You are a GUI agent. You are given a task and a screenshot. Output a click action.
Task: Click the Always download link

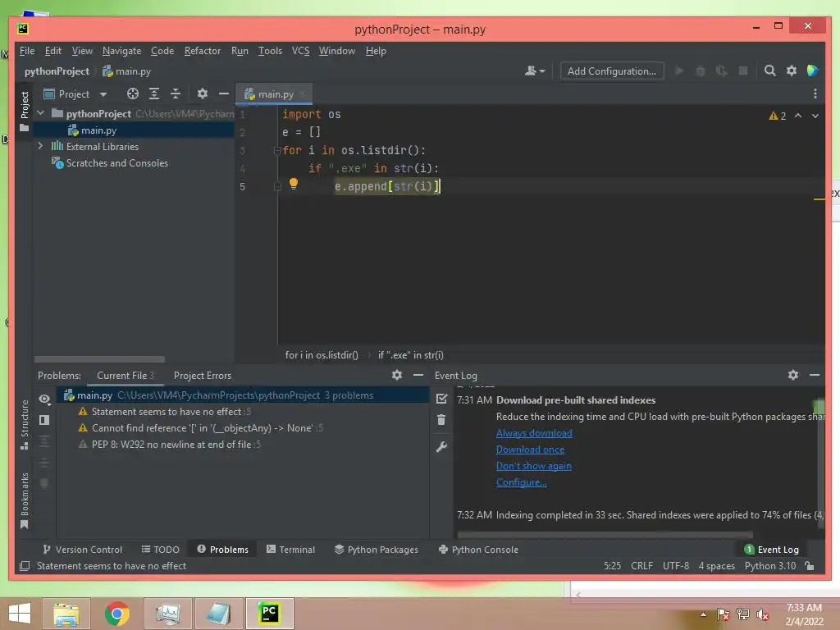[x=533, y=433]
